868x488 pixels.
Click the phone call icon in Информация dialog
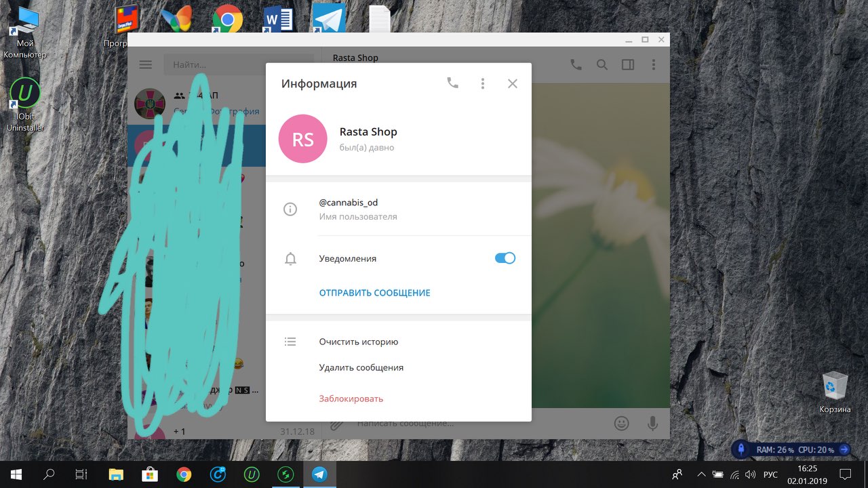pyautogui.click(x=452, y=83)
